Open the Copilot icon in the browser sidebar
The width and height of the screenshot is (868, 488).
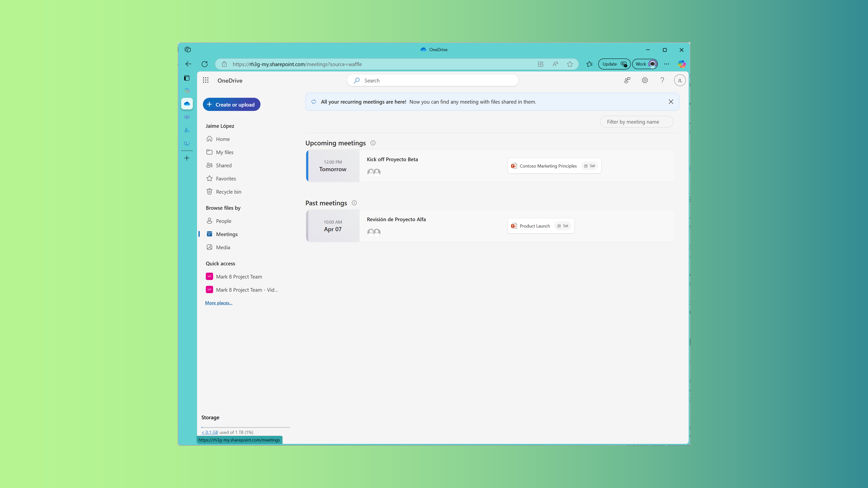click(x=187, y=90)
